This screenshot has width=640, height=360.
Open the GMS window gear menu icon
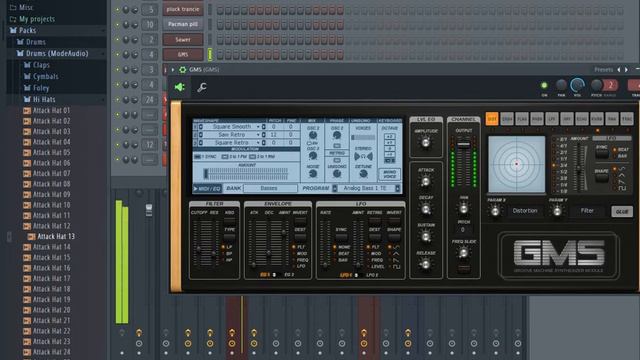coord(182,70)
